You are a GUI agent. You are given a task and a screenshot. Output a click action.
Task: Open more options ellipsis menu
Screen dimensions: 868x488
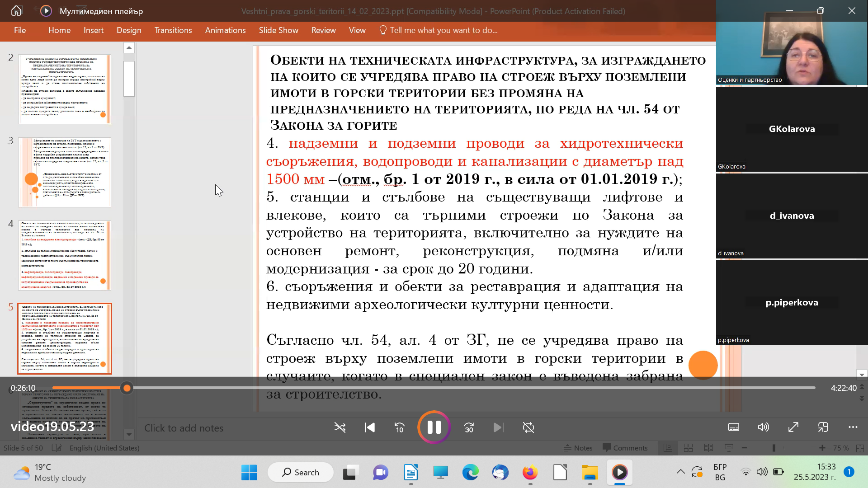coord(853,427)
